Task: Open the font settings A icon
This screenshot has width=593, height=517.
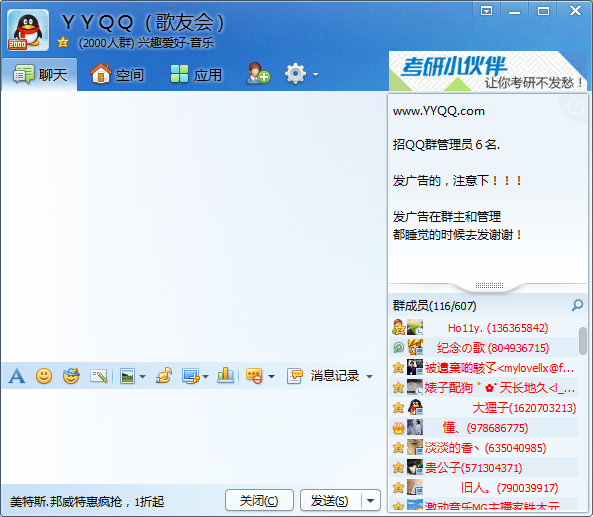Action: (17, 376)
